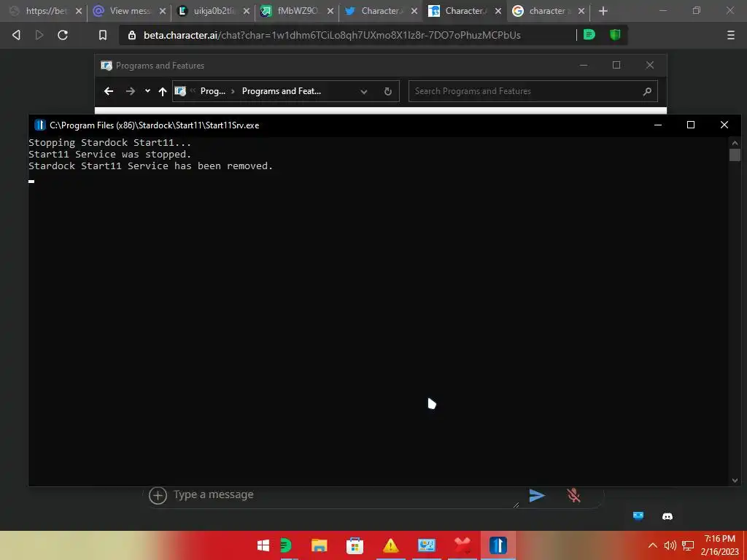Open recent locations dropdown in Programs and Features
This screenshot has height=560, width=747.
[x=147, y=91]
